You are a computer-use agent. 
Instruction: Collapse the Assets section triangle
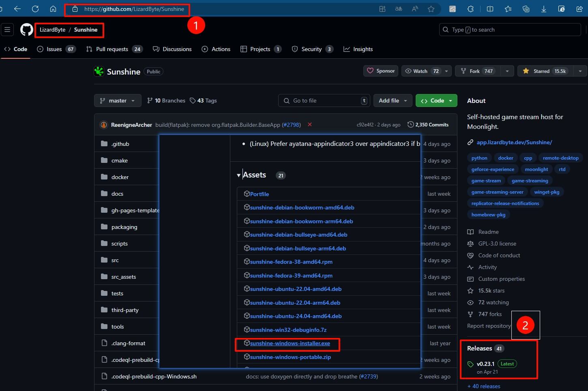(238, 175)
